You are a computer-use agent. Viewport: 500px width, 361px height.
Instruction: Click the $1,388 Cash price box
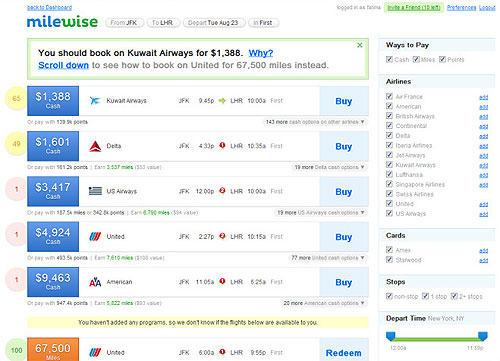click(x=53, y=101)
